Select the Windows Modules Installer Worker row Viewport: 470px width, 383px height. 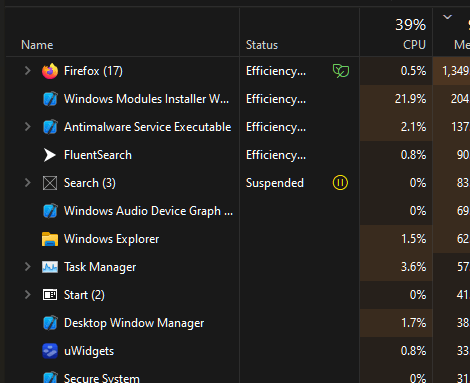click(x=235, y=99)
